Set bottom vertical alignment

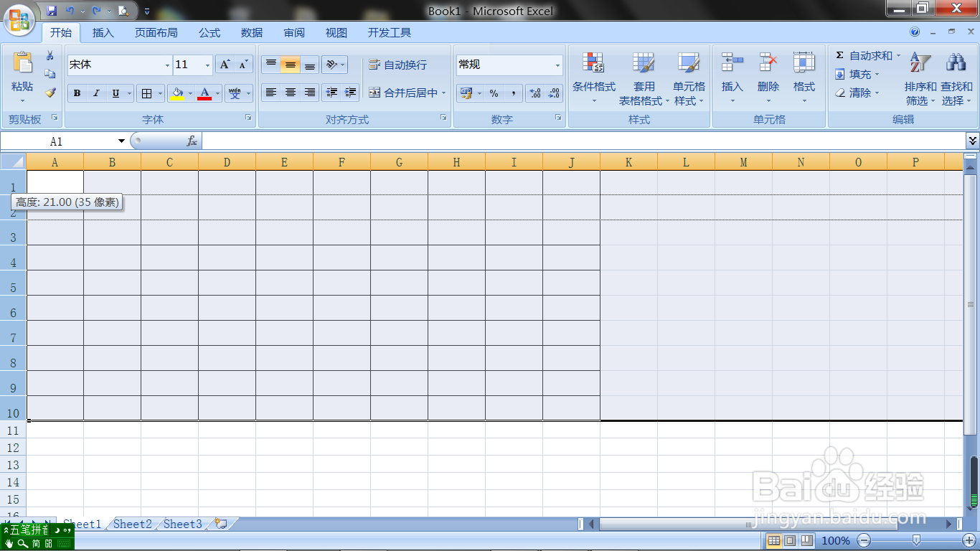tap(310, 65)
